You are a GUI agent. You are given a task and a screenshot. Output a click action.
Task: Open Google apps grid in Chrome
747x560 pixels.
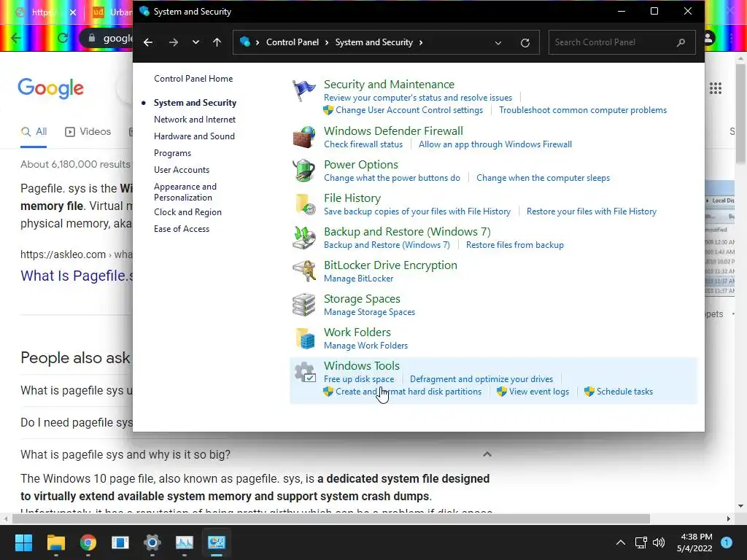click(716, 88)
